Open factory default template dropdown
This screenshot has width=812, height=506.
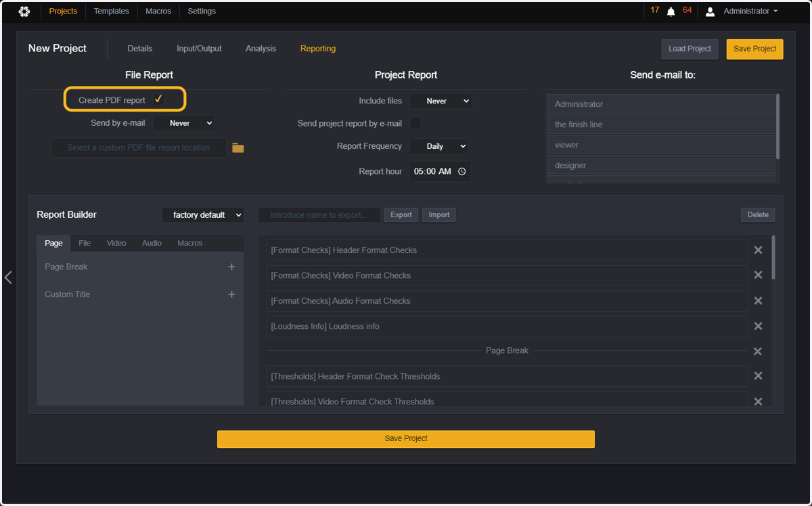[203, 214]
